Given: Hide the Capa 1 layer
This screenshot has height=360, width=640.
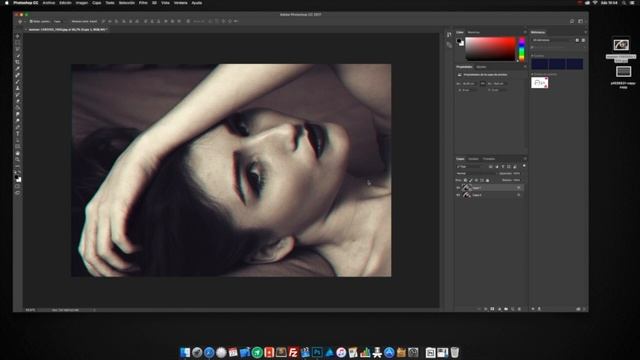Looking at the screenshot, I should (458, 188).
